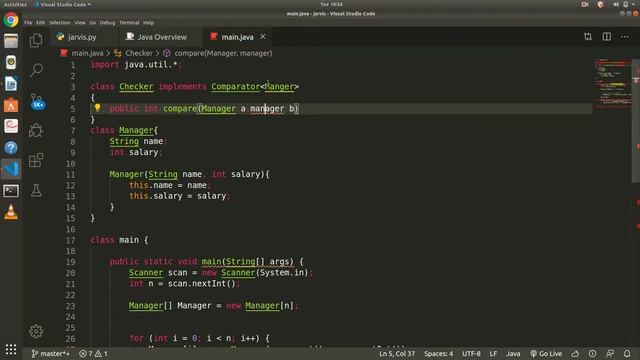Open the Manage gear in activity bar
Image resolution: width=640 pixels, height=360 pixels.
[36, 331]
